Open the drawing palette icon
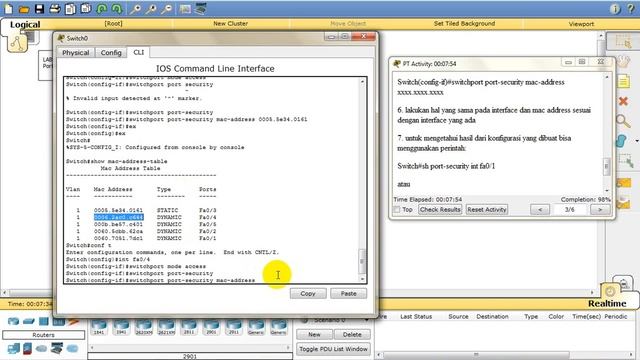The height and width of the screenshot is (360, 640). pos(185,9)
